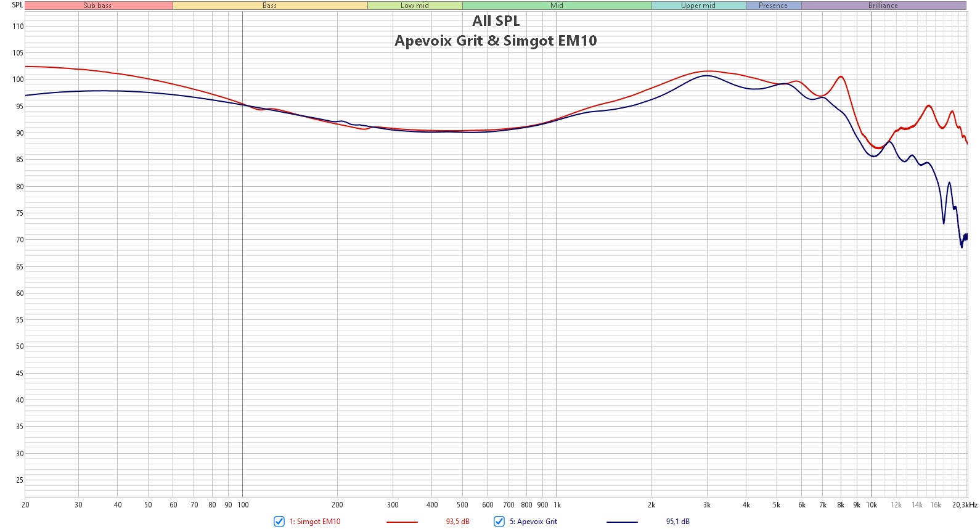
Task: Select the '5: Apevoix Grit' legend label
Action: (x=533, y=522)
